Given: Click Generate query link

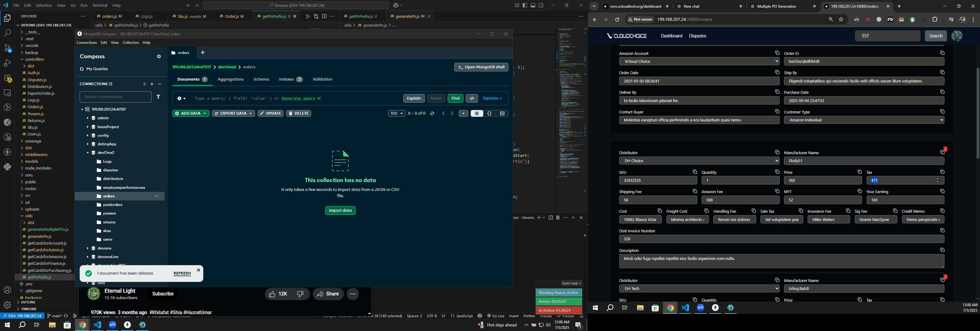Looking at the screenshot, I should 298,98.
